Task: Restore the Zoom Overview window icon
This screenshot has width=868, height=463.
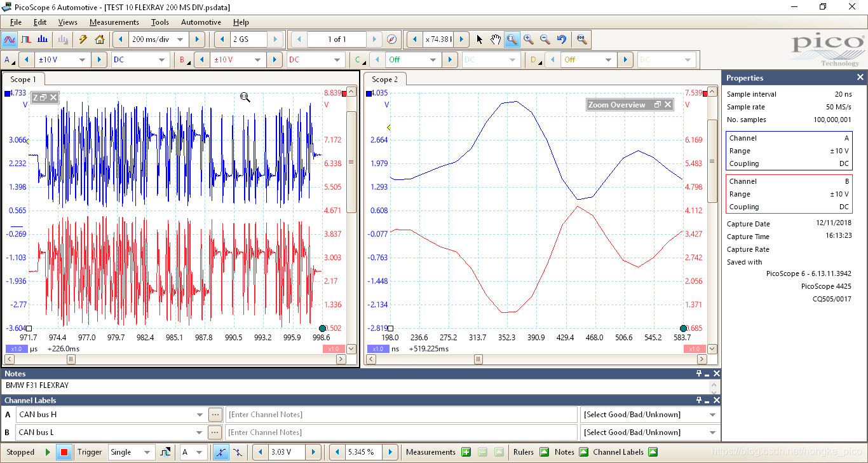Action: point(658,105)
